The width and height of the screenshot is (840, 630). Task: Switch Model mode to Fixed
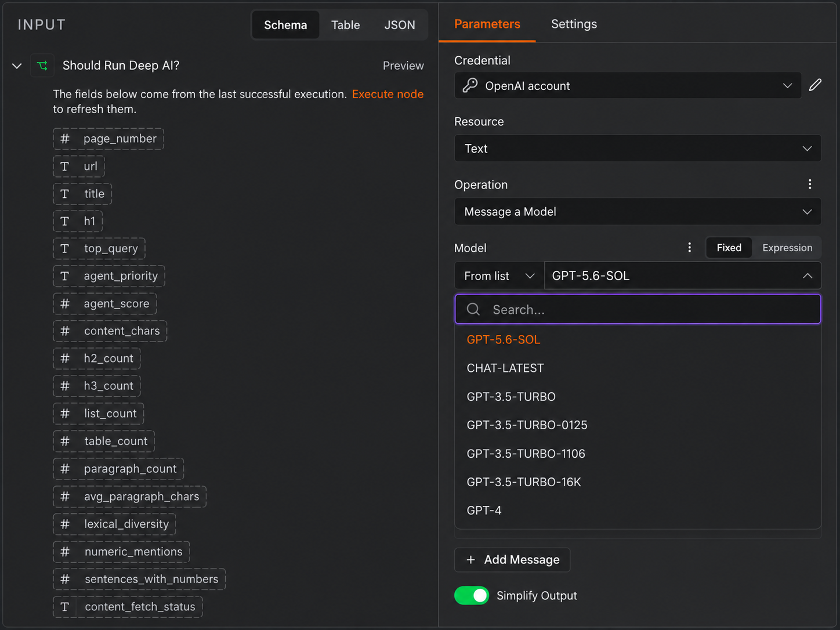pos(729,248)
